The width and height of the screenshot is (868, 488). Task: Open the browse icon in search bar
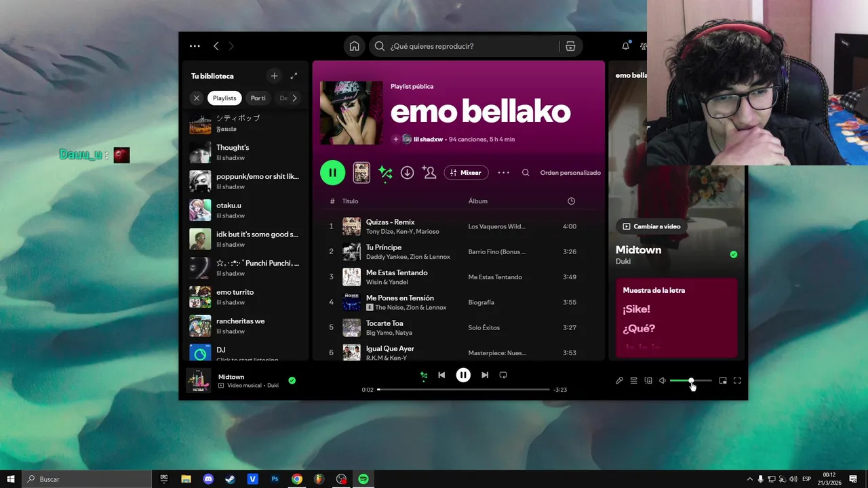tap(570, 46)
